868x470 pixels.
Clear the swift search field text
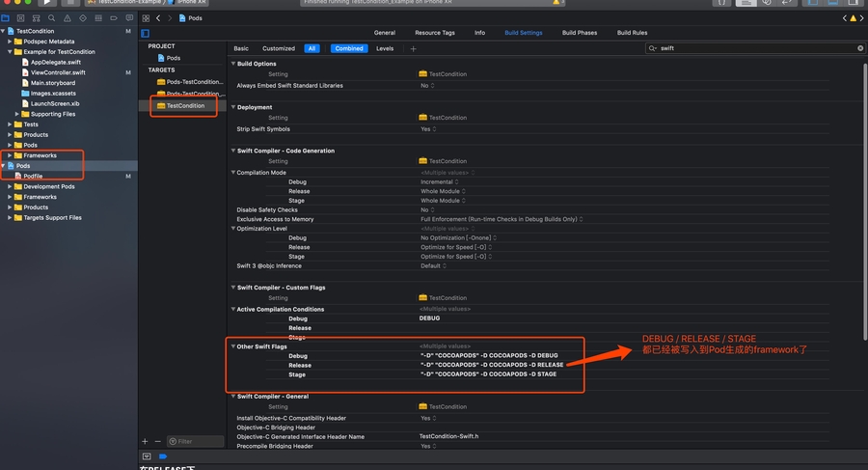click(x=860, y=47)
